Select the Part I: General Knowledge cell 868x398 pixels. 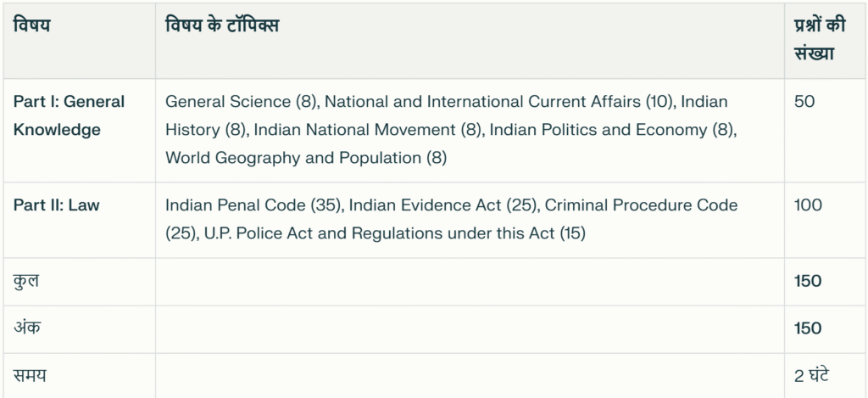[69, 115]
